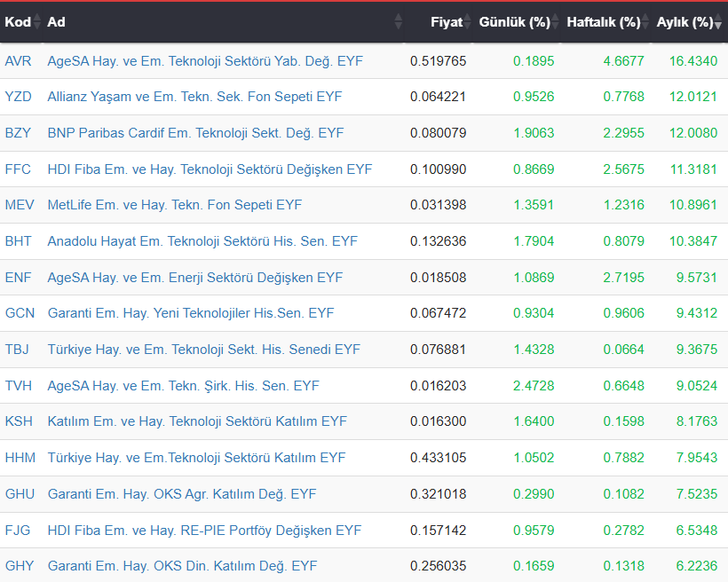Open HDI Fiba RE-PIE Portföy Değişken EYF
The image size is (728, 582).
(x=204, y=531)
